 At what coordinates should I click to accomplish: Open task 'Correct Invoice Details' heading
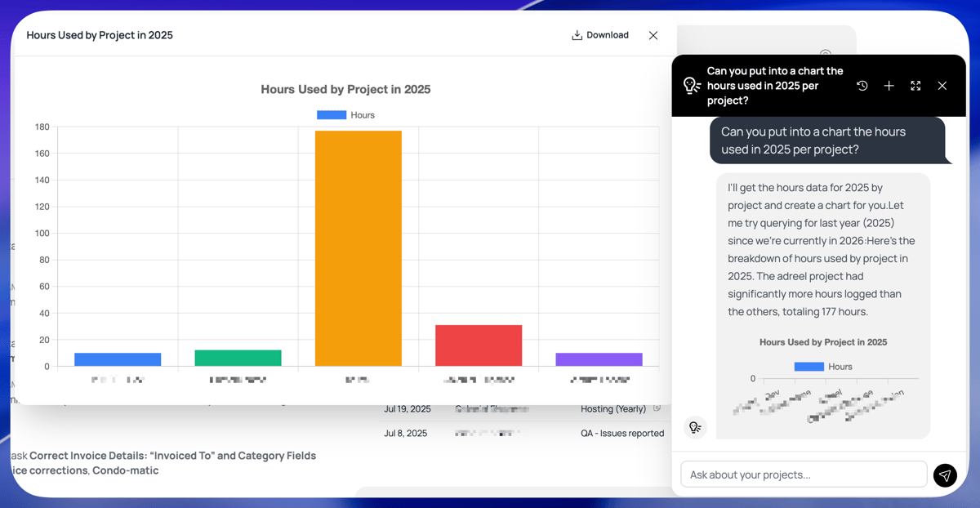pos(172,456)
